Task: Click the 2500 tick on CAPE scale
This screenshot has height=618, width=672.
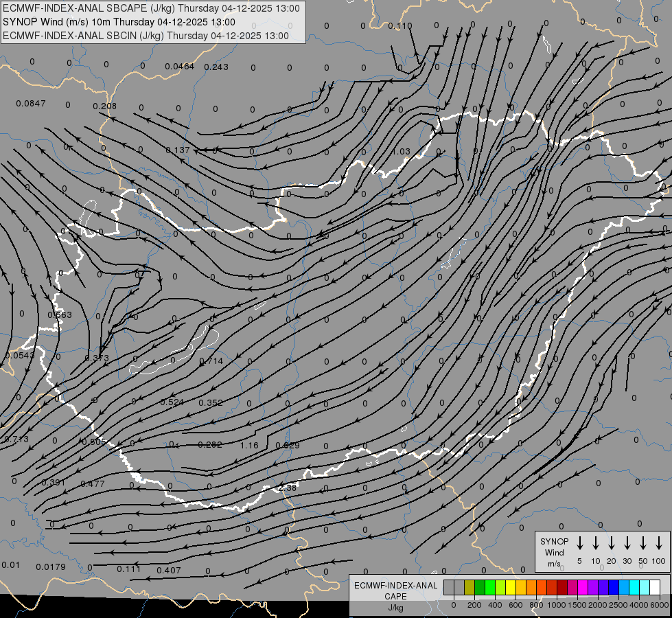Action: (x=618, y=605)
